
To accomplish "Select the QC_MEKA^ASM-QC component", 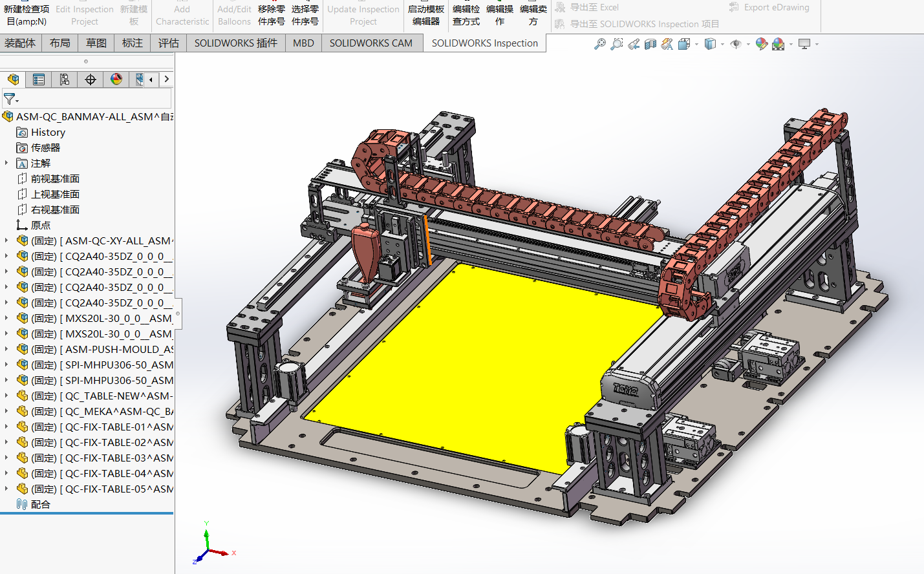I will coord(95,412).
